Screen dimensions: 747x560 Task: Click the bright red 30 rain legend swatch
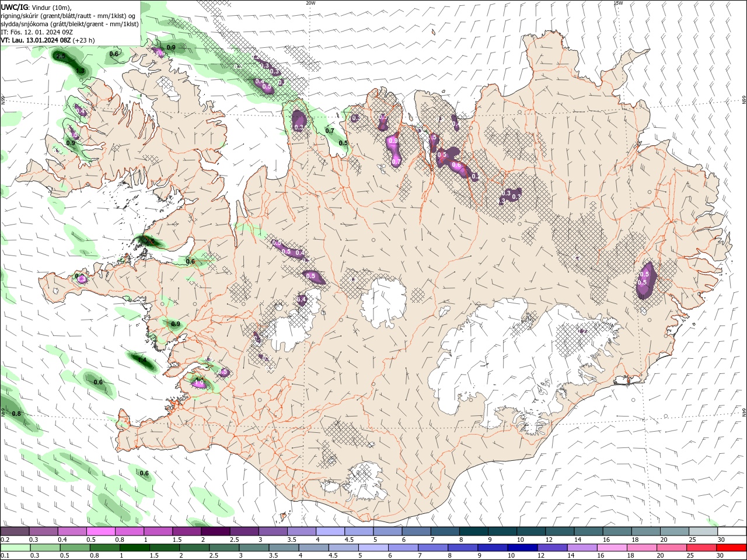[x=731, y=548]
